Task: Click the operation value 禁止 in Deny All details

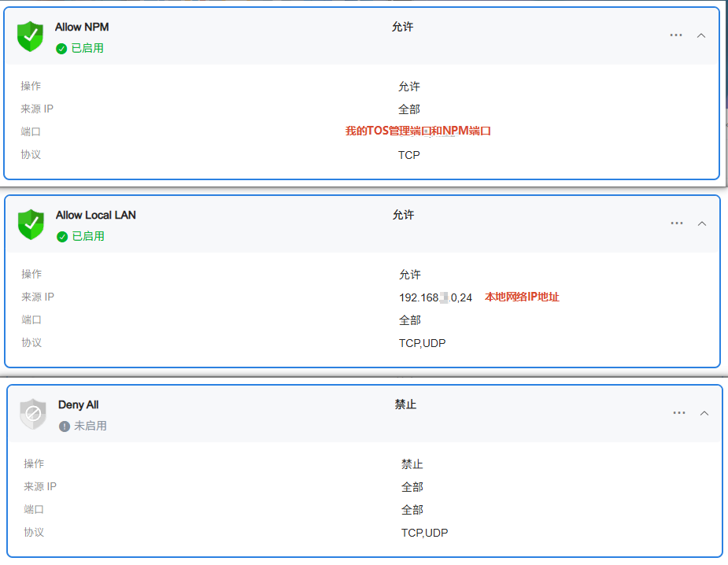Action: (x=412, y=464)
